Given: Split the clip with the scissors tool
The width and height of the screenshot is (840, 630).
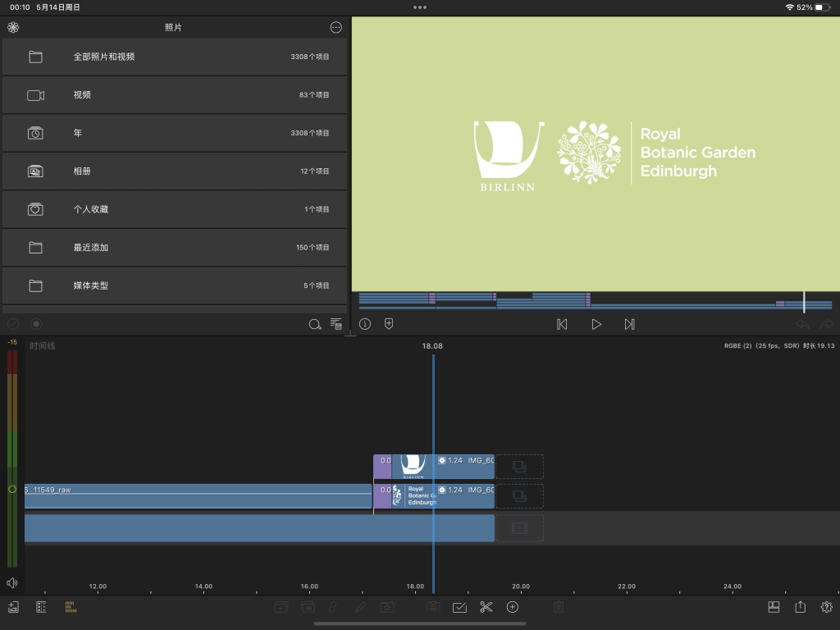Looking at the screenshot, I should click(x=486, y=607).
